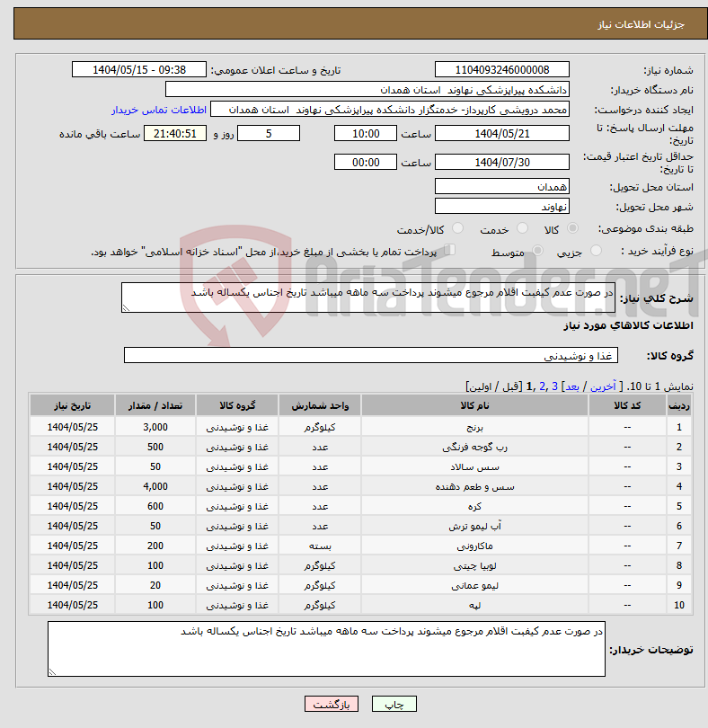Click the price validity date 1404/07/30
Image resolution: width=708 pixels, height=728 pixels.
[x=502, y=162]
